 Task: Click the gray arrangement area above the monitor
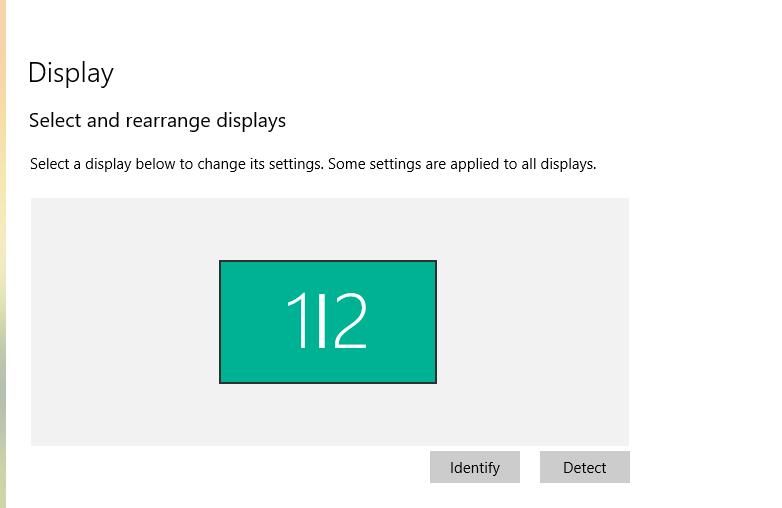click(328, 229)
